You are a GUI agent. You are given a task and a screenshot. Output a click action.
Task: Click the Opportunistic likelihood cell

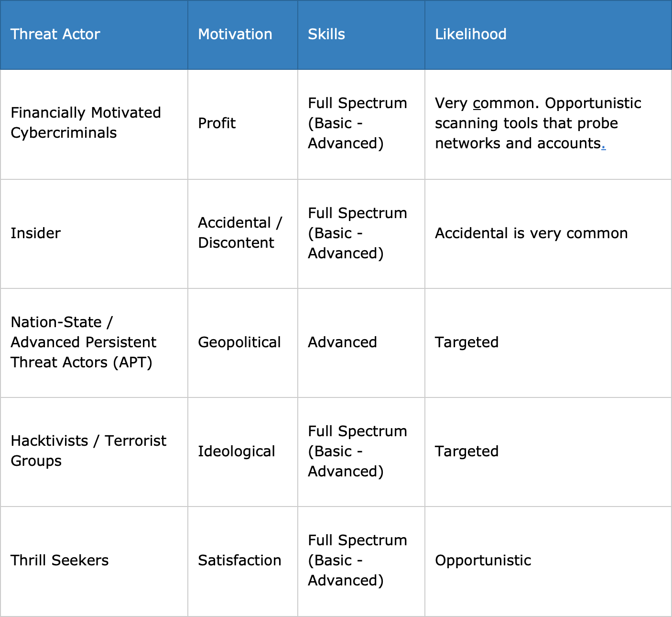[x=548, y=562]
